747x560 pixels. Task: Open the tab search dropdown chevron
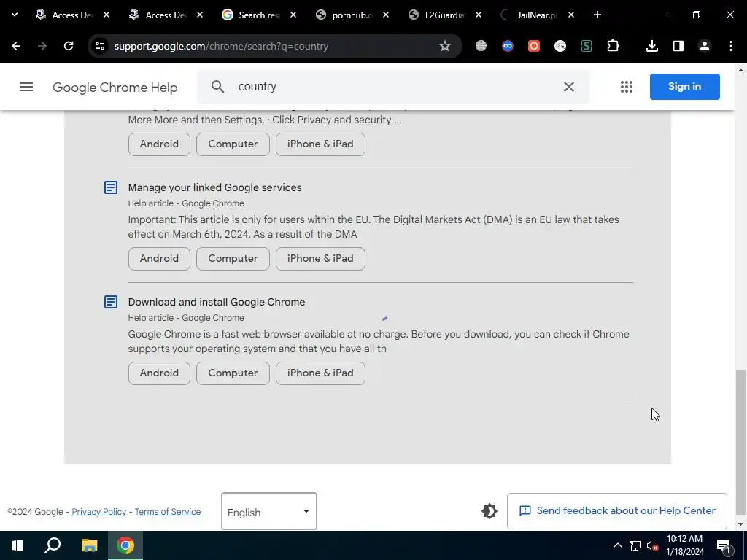click(x=15, y=15)
